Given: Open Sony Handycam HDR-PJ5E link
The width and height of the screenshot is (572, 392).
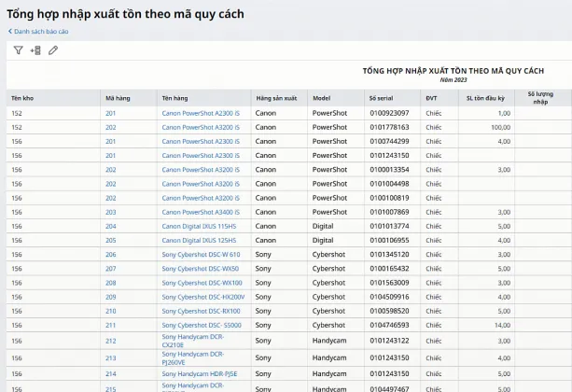Looking at the screenshot, I should [198, 372].
